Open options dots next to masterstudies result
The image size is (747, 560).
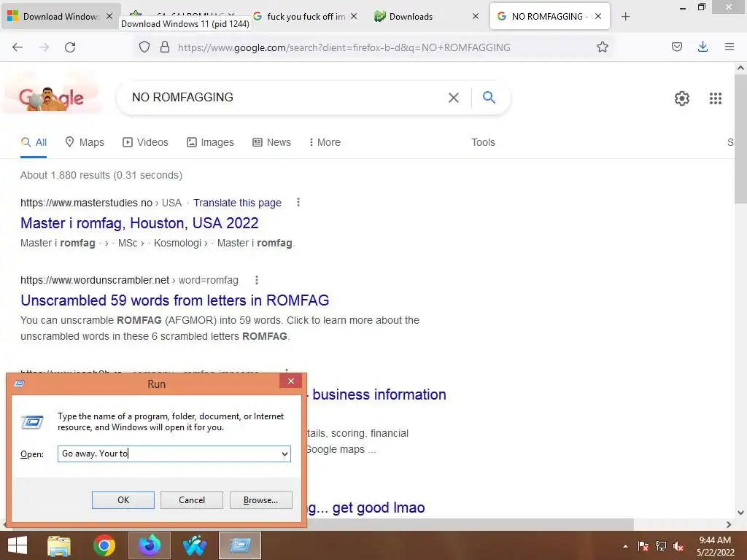pos(298,203)
